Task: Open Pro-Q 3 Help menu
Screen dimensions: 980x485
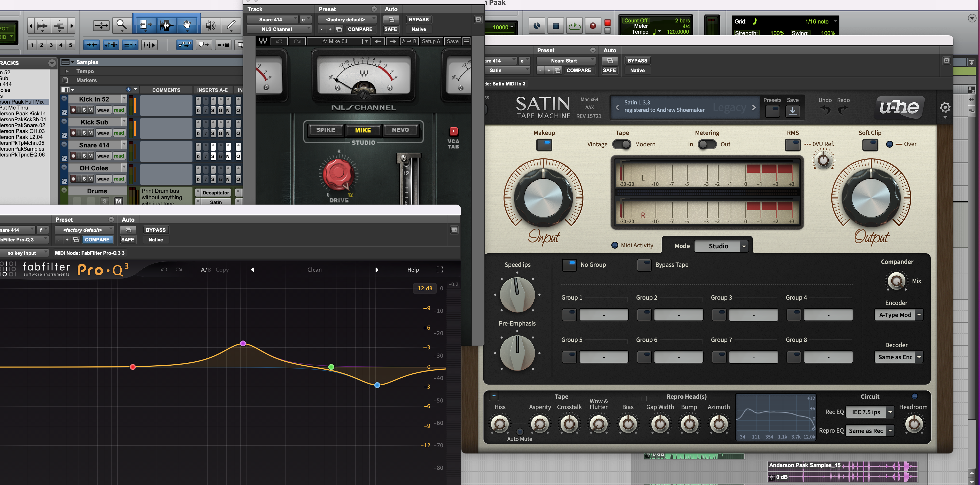Action: pos(413,269)
